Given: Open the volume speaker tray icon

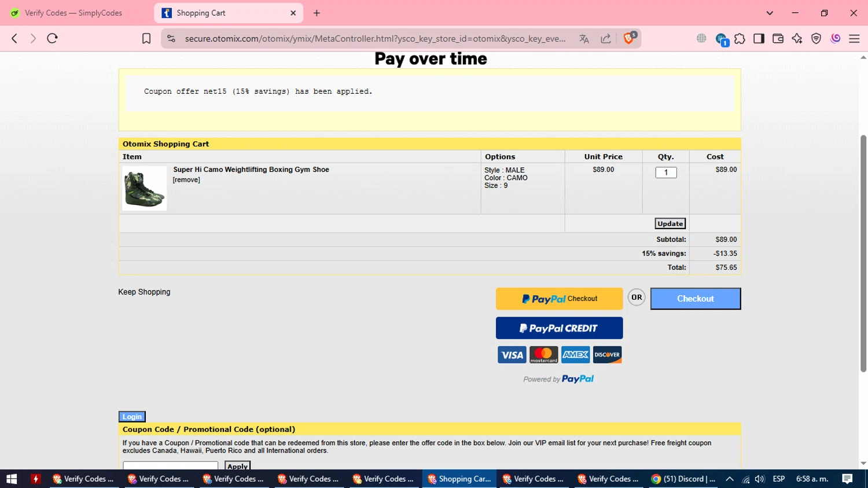Looking at the screenshot, I should 760,479.
